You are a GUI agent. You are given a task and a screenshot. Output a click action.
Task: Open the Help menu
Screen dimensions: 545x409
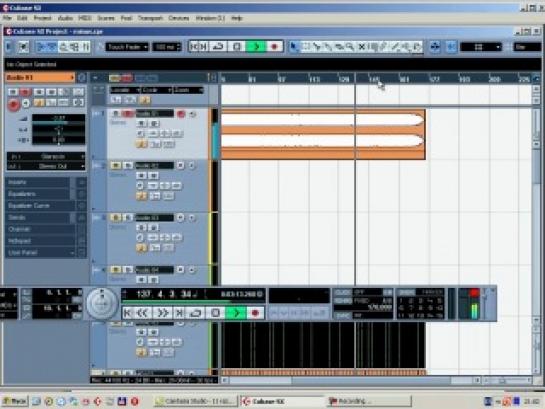tap(237, 18)
